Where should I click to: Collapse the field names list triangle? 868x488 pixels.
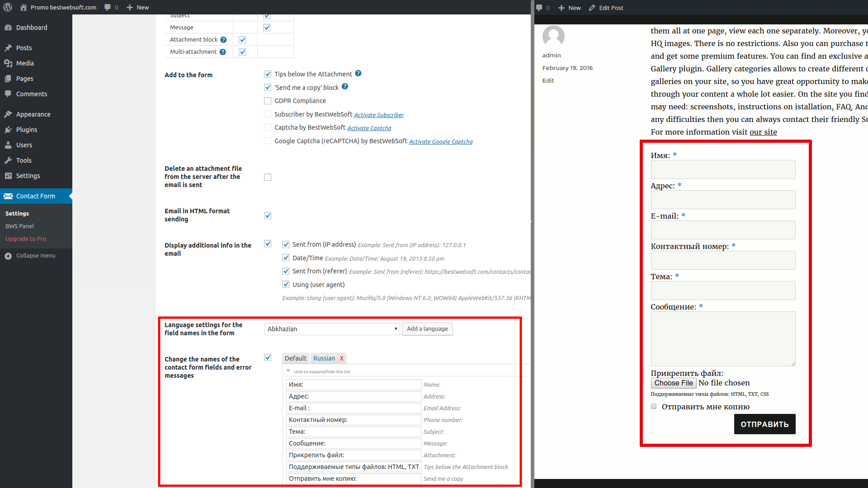(288, 371)
